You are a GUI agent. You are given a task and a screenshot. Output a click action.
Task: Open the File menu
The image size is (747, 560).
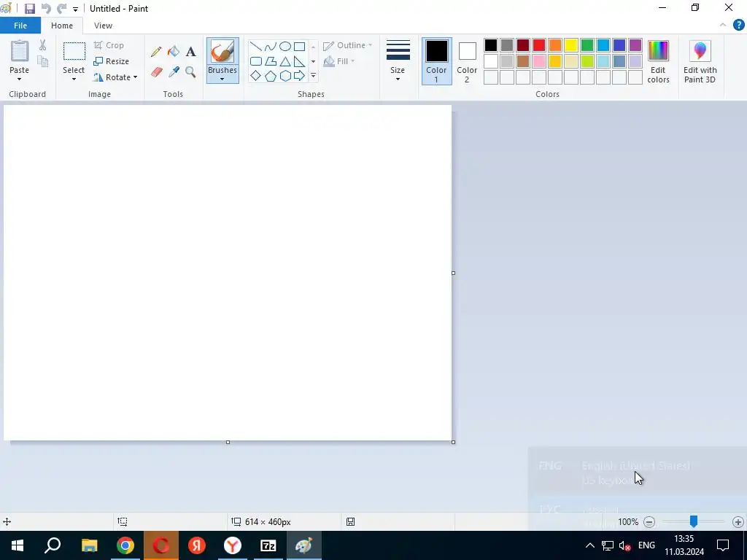click(20, 26)
